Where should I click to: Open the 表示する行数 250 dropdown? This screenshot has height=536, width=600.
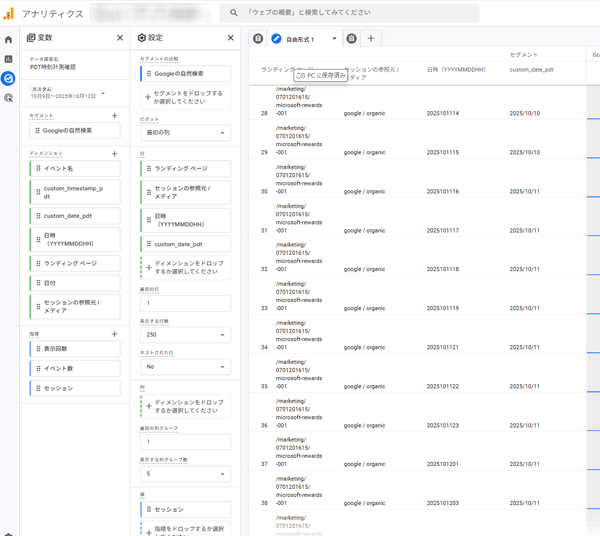pos(185,335)
